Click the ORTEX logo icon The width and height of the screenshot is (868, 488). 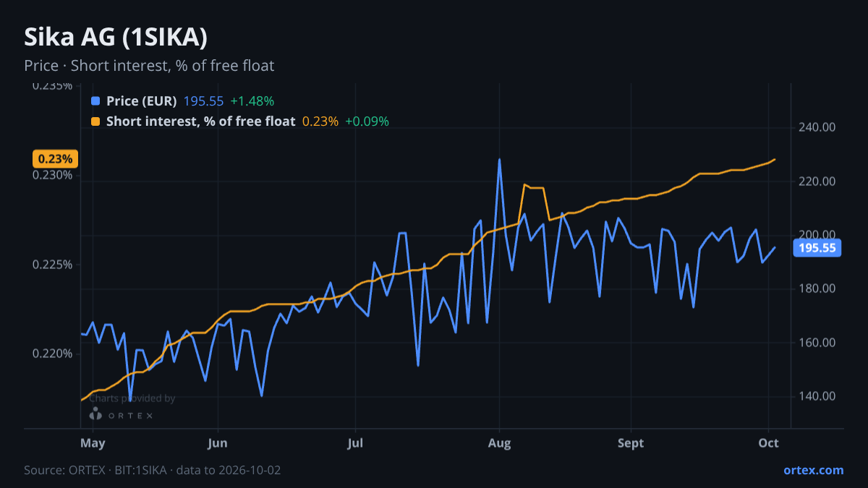(95, 414)
